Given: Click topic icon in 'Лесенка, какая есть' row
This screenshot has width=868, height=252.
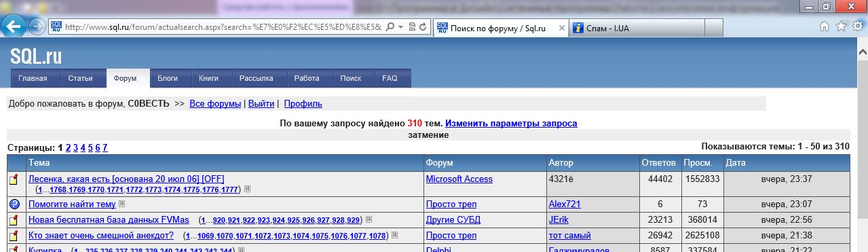Looking at the screenshot, I should click(14, 180).
